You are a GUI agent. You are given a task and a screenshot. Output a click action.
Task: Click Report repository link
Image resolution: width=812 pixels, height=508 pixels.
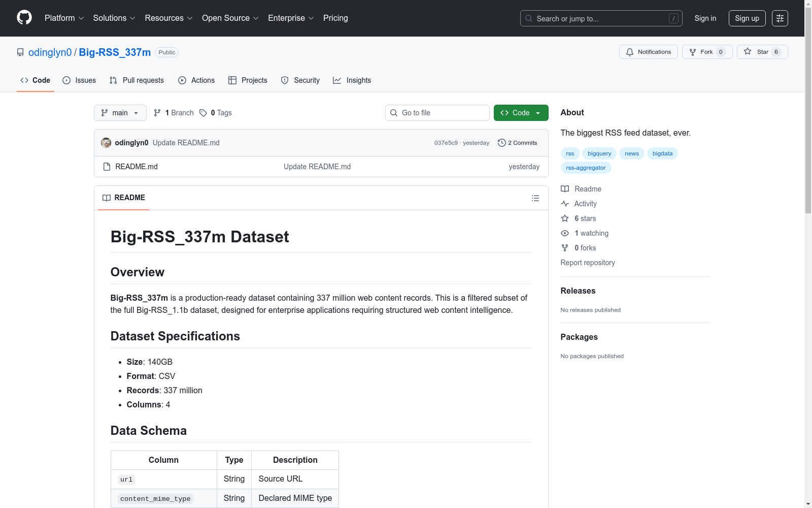coord(588,263)
